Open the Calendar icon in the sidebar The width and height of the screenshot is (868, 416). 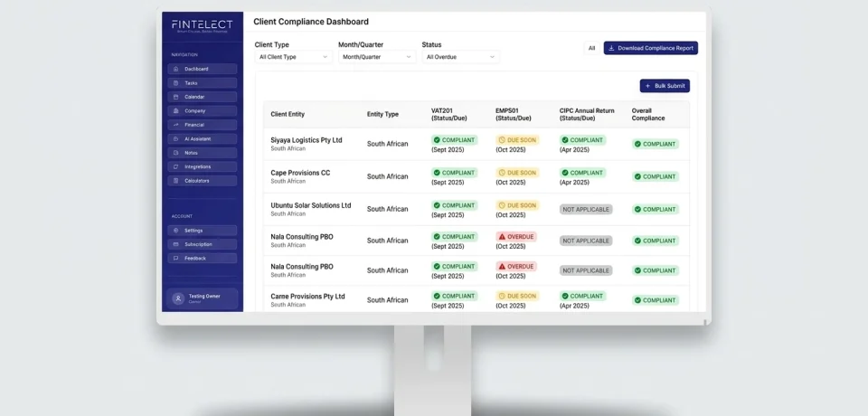(x=175, y=97)
